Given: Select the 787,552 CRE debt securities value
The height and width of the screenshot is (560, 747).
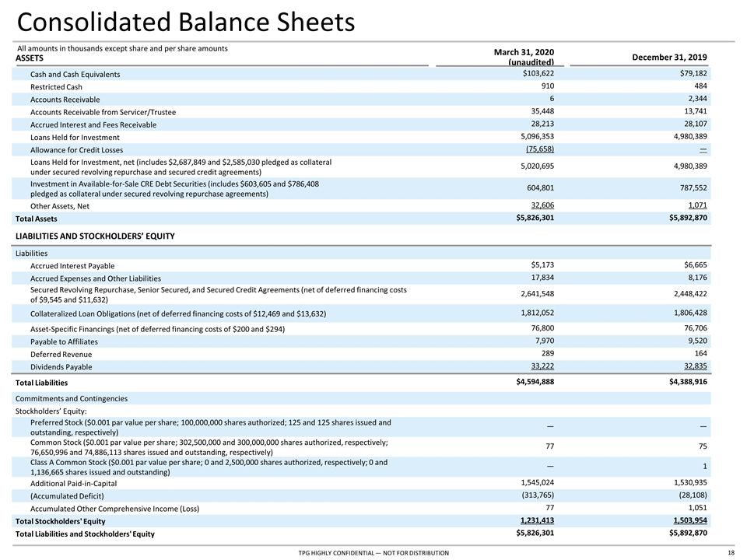Looking at the screenshot, I should pos(693,188).
